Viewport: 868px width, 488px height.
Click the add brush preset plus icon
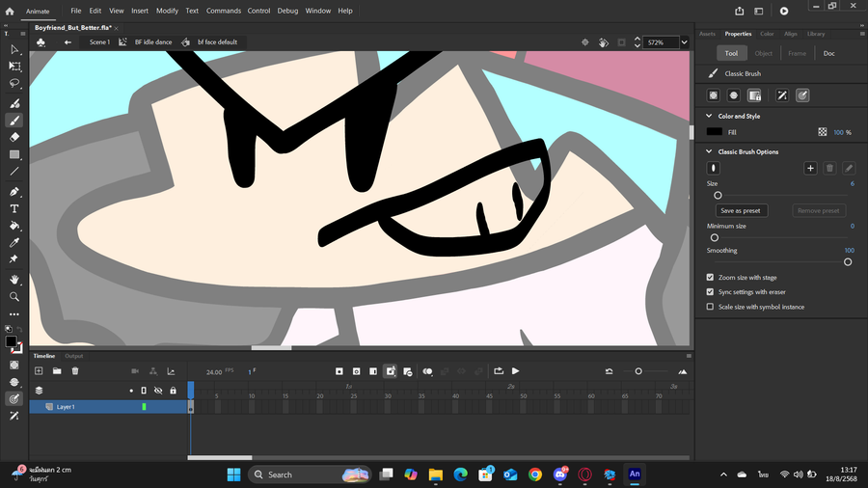[x=810, y=168]
